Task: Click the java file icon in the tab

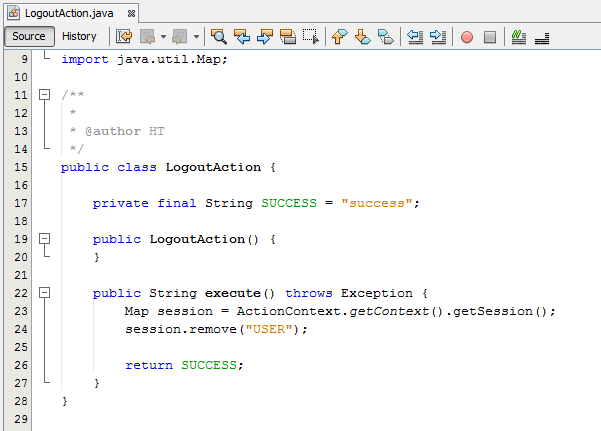Action: (14, 13)
